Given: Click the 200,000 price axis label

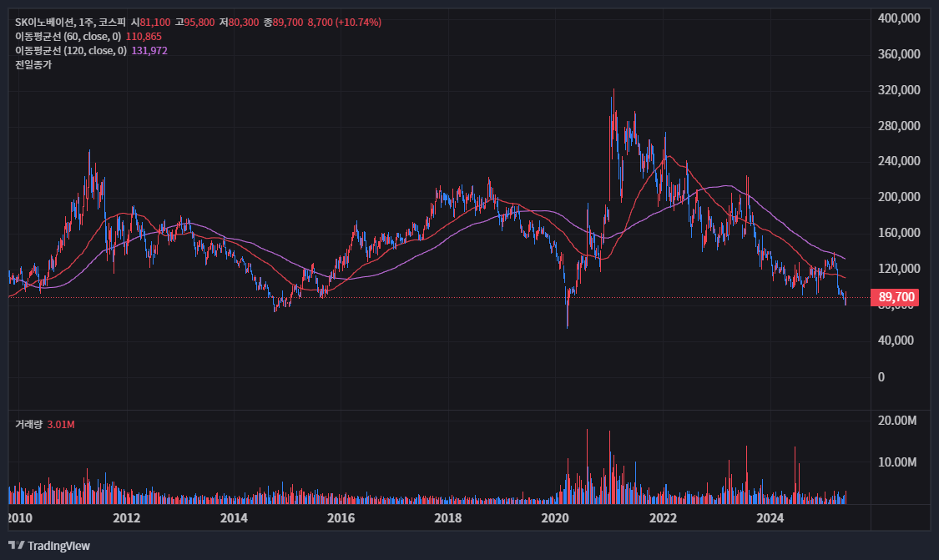Looking at the screenshot, I should click(899, 197).
